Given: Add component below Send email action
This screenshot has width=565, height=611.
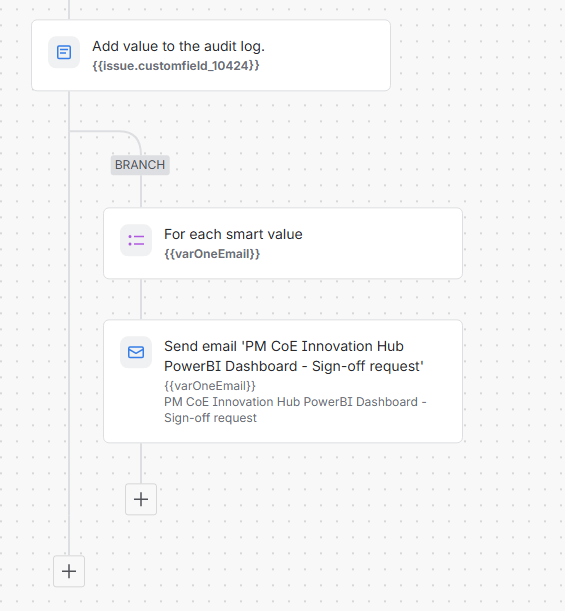Looking at the screenshot, I should point(141,499).
